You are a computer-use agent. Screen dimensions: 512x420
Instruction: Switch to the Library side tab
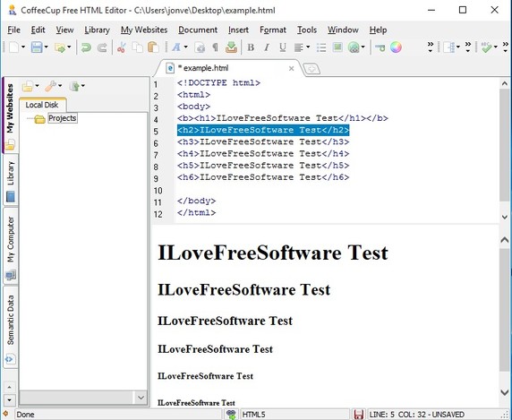coord(11,180)
